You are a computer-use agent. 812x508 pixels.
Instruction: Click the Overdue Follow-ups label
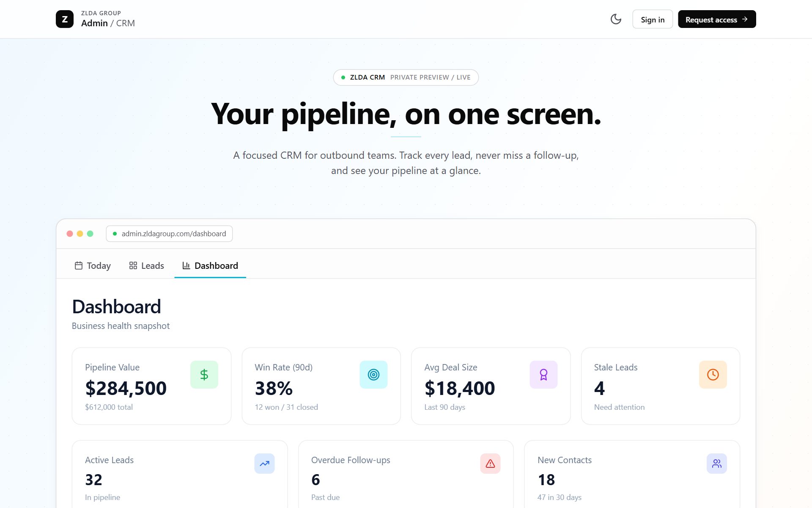point(351,460)
